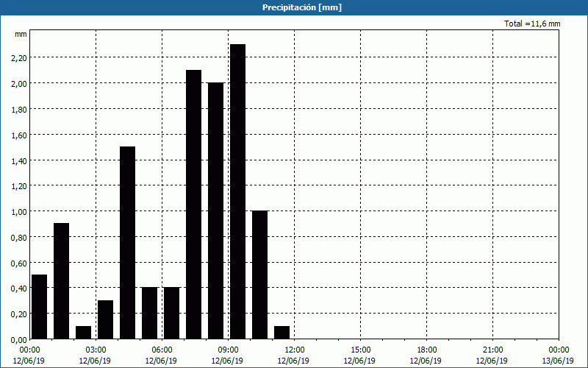Click the 00:00 label at the axis origin
The image size is (588, 368).
click(x=29, y=350)
